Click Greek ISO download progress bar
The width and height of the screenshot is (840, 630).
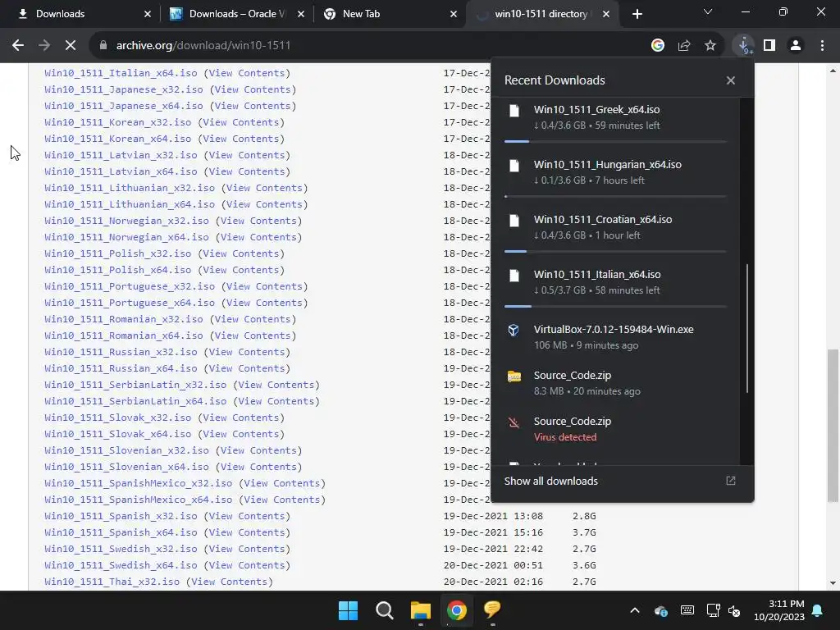click(x=615, y=141)
